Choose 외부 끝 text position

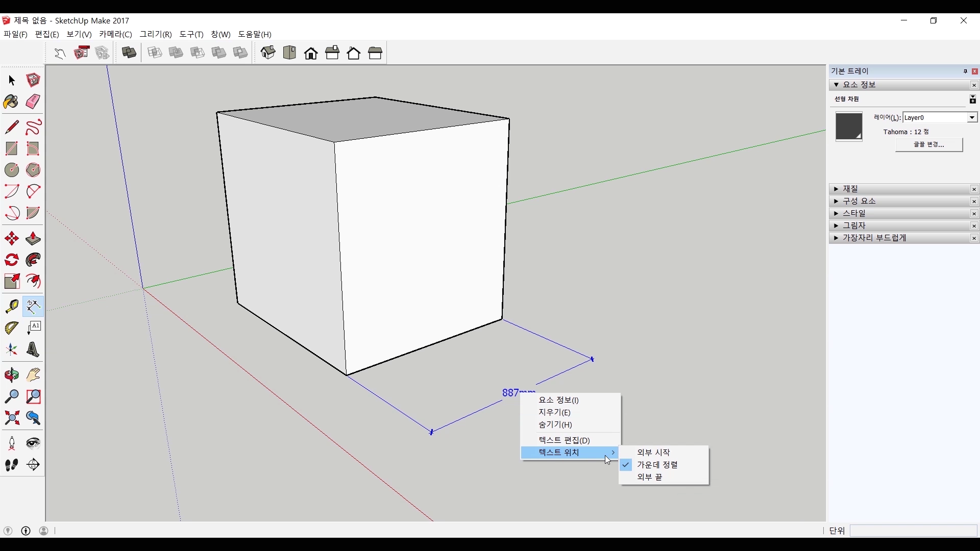[649, 477]
